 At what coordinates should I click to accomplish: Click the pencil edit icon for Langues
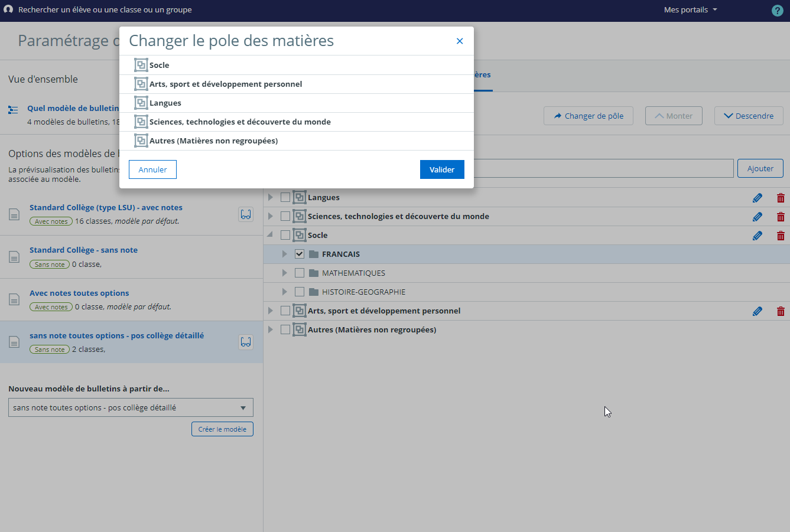[x=758, y=198]
